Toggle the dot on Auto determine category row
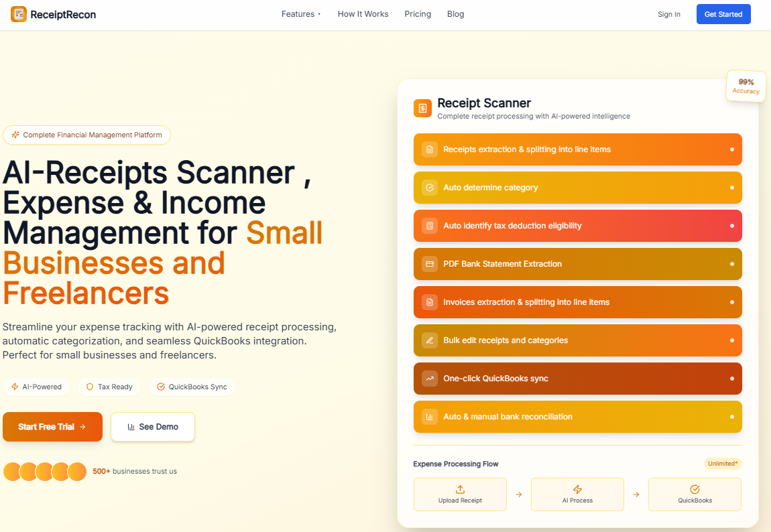Viewport: 771px width, 532px height. 732,188
